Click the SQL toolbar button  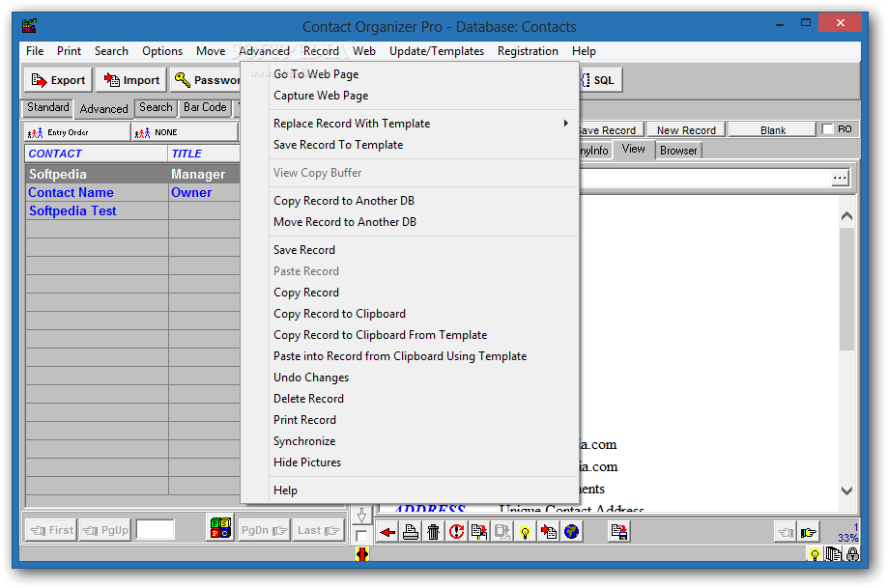click(600, 80)
